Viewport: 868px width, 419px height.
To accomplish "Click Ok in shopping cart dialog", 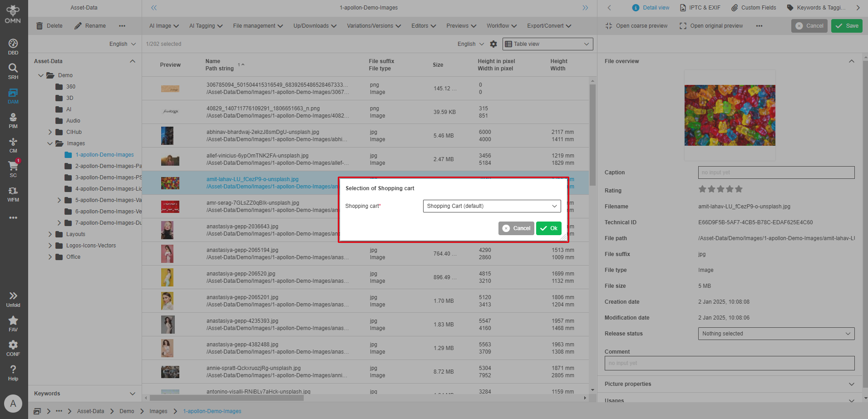I will coord(549,228).
